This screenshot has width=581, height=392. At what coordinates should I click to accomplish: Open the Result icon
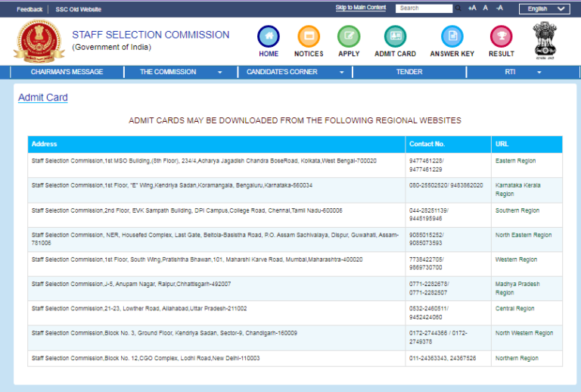(x=501, y=36)
